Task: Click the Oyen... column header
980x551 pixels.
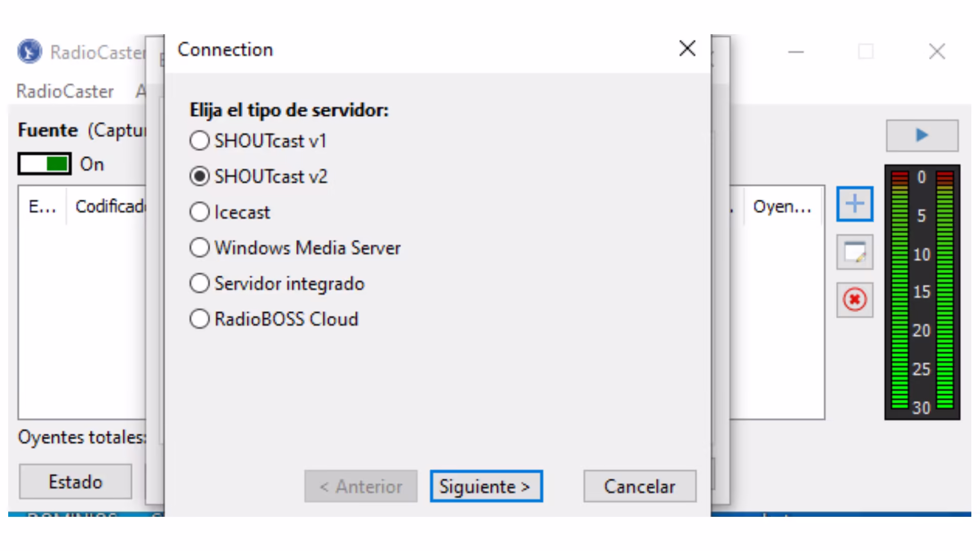Action: click(x=782, y=206)
